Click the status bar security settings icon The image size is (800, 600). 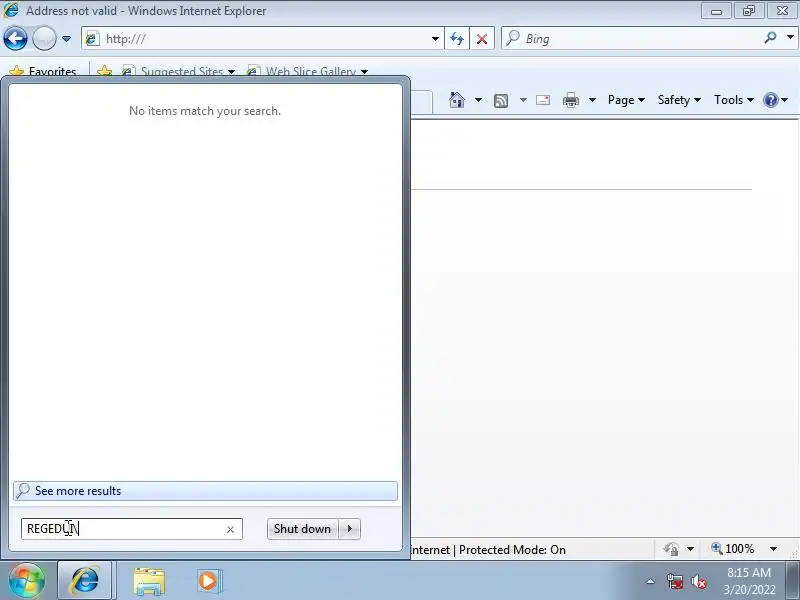click(x=670, y=549)
